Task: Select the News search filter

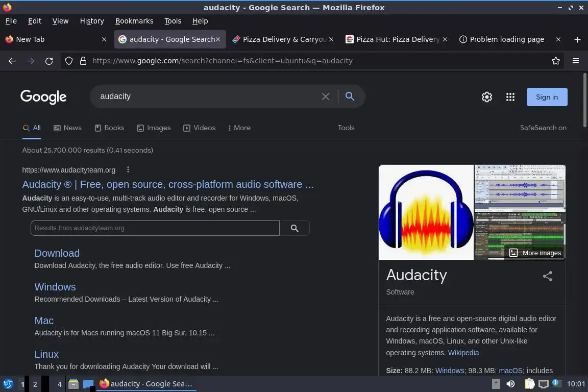Action: pyautogui.click(x=67, y=128)
